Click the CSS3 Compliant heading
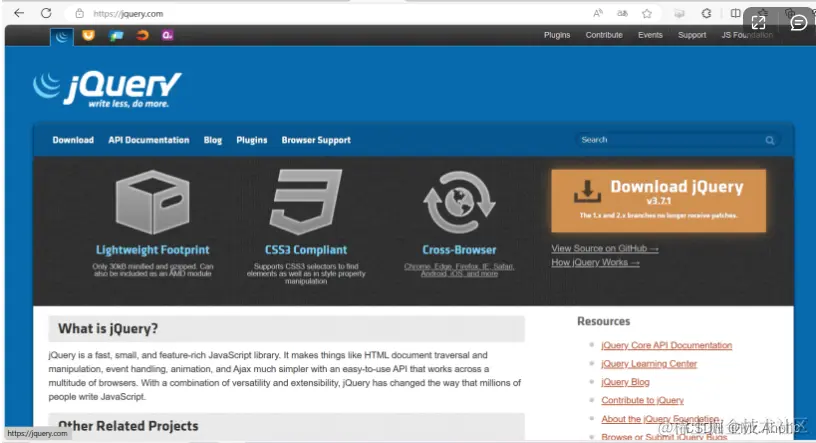 (306, 250)
